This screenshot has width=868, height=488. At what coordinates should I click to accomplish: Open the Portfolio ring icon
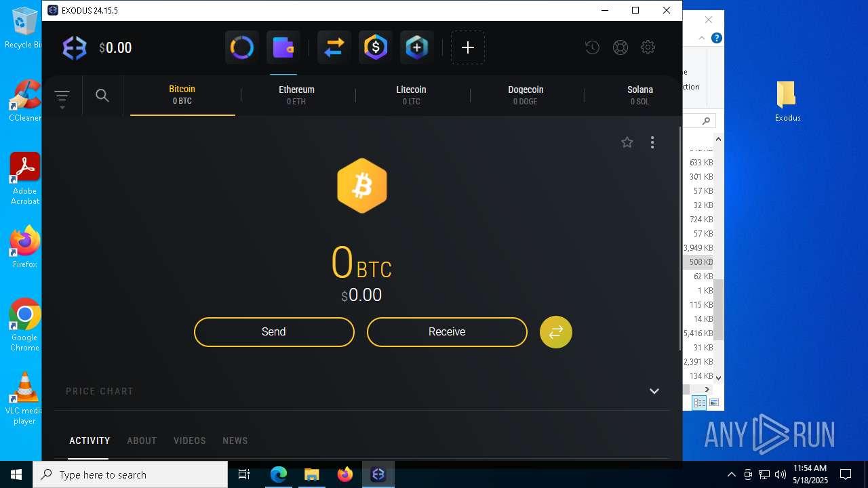(242, 47)
